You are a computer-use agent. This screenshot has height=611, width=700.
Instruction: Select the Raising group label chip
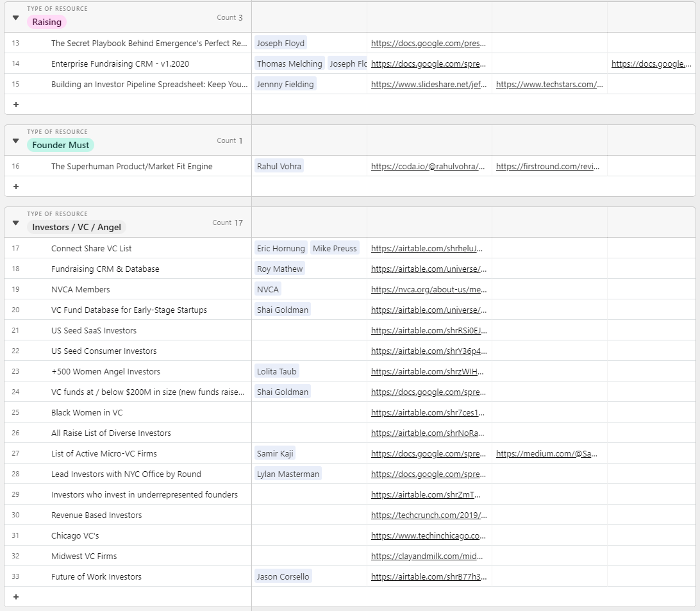[46, 21]
